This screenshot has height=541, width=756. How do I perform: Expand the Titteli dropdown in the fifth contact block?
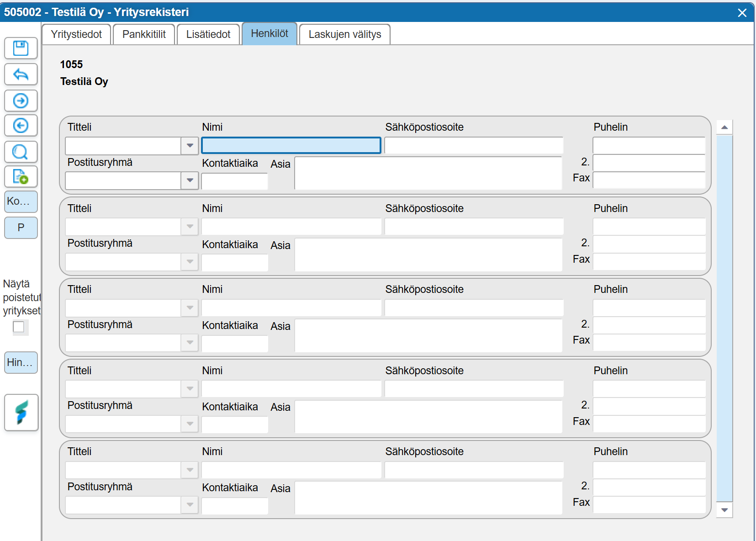coord(190,470)
